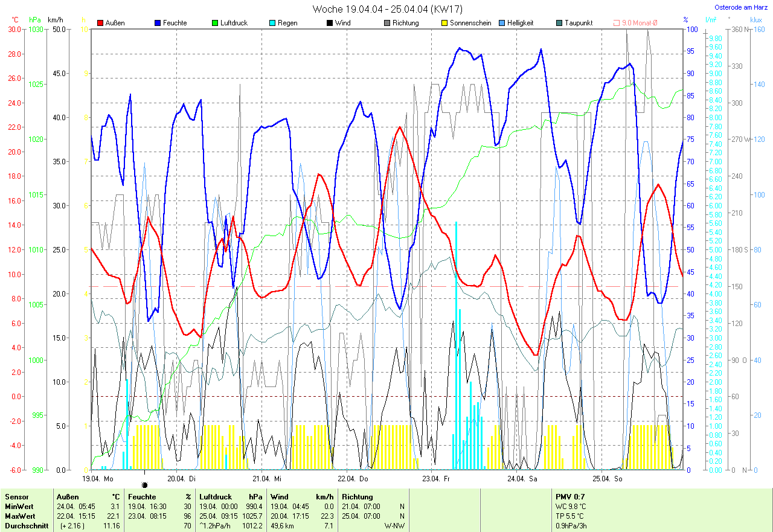Image resolution: width=773 pixels, height=532 pixels.
Task: Click the Durchschnitt row label
Action: (26, 525)
